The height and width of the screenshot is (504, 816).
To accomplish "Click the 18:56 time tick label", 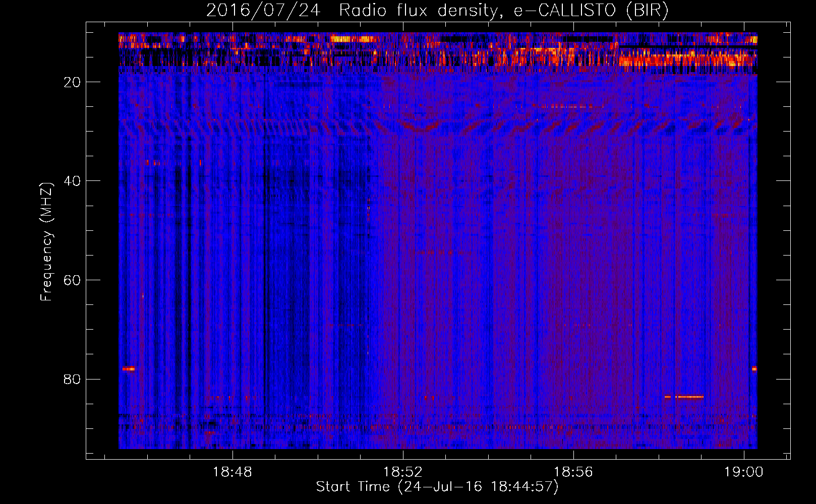I will pos(573,472).
